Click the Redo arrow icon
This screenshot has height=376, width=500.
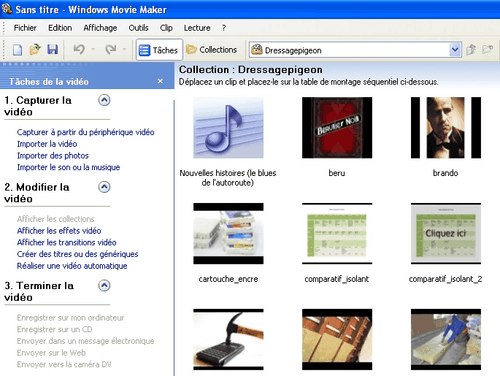(x=111, y=50)
